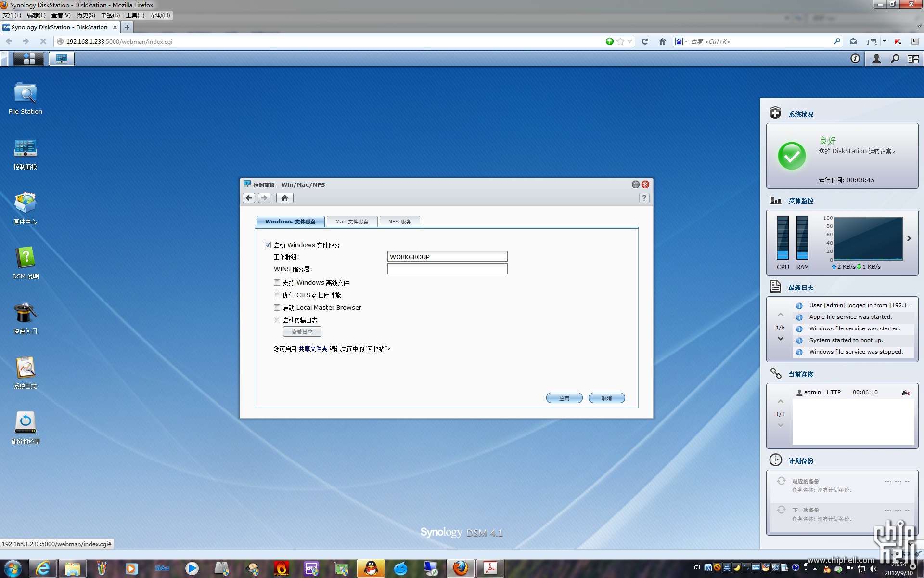This screenshot has width=924, height=578.
Task: Click the 应用 apply button
Action: (x=564, y=398)
